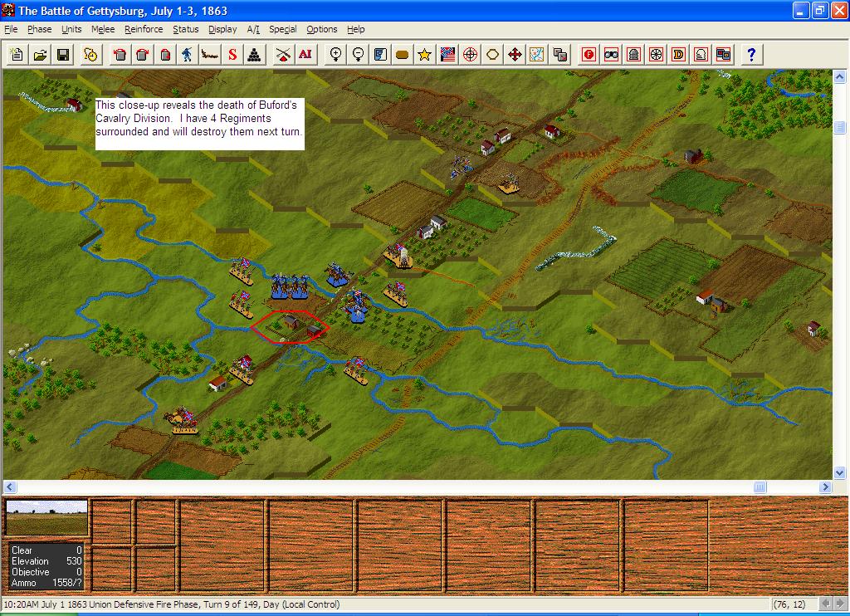Open the Reinforce menu

click(x=144, y=29)
